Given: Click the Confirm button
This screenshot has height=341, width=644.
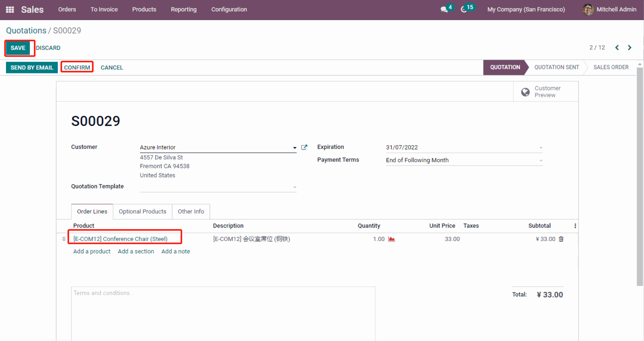Looking at the screenshot, I should click(77, 67).
